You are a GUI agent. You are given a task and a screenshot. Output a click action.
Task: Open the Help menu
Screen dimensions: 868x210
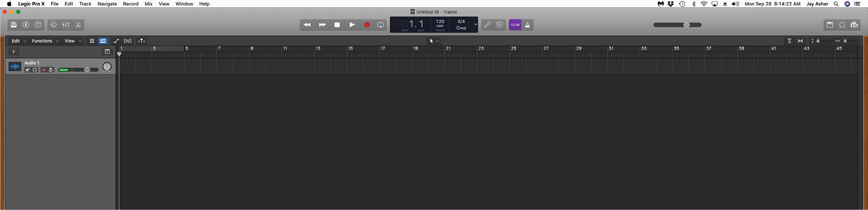[204, 4]
